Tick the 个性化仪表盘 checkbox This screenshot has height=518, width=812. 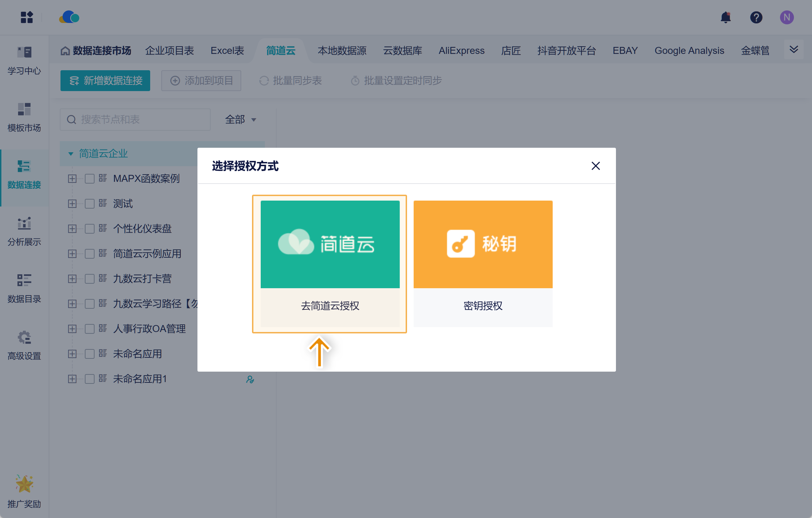(x=90, y=229)
